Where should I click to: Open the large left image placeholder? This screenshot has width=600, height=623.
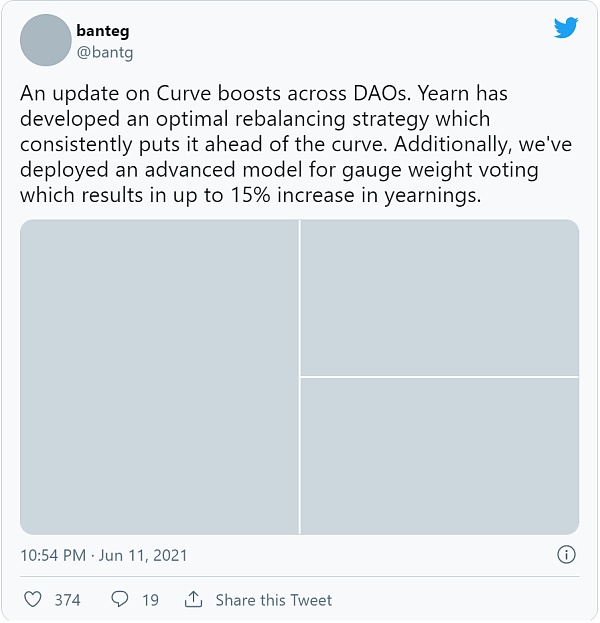tap(160, 377)
